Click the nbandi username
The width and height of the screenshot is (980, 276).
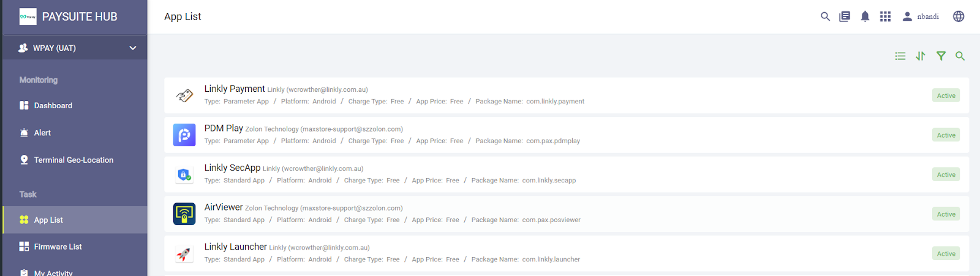[928, 17]
